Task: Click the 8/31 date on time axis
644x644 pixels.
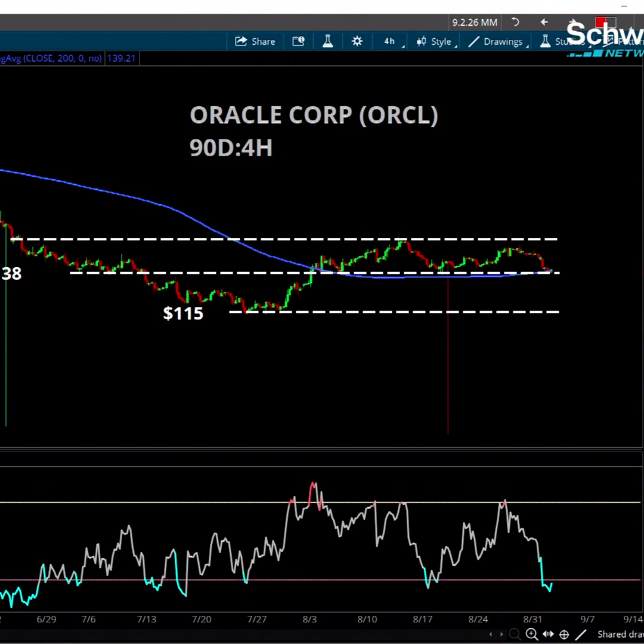Action: (532, 619)
